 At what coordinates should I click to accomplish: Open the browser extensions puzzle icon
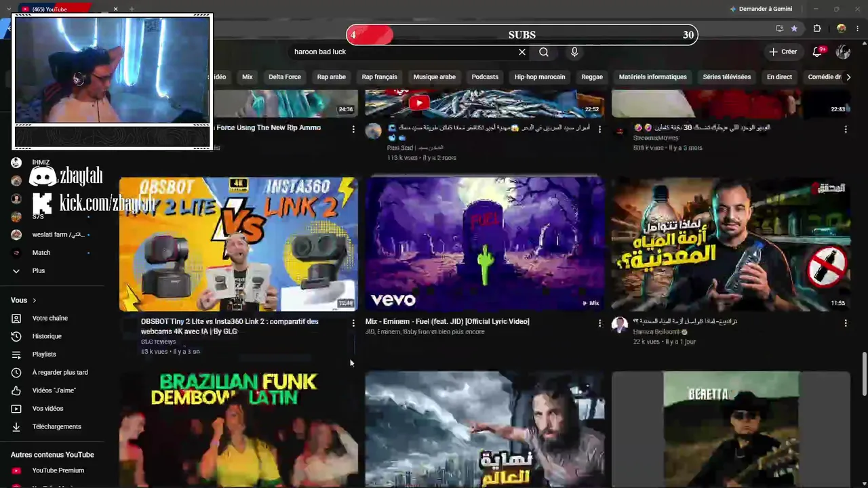(x=817, y=28)
